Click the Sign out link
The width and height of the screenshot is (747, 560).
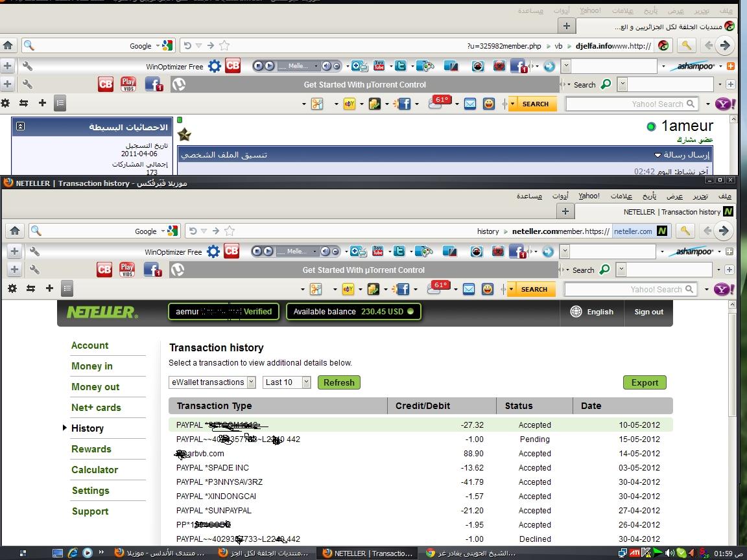tap(648, 312)
